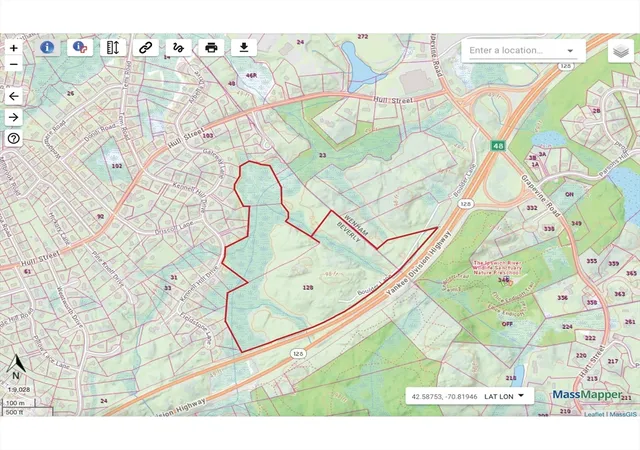Click the Enter a location field

[516, 51]
